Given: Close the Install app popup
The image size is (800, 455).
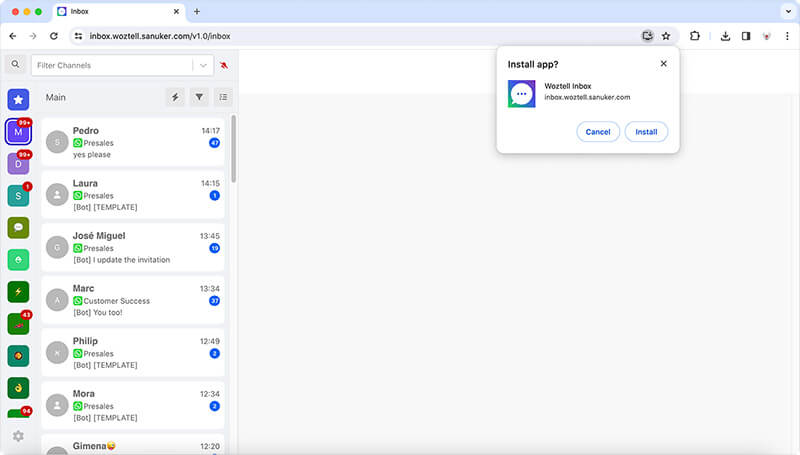Looking at the screenshot, I should 663,64.
